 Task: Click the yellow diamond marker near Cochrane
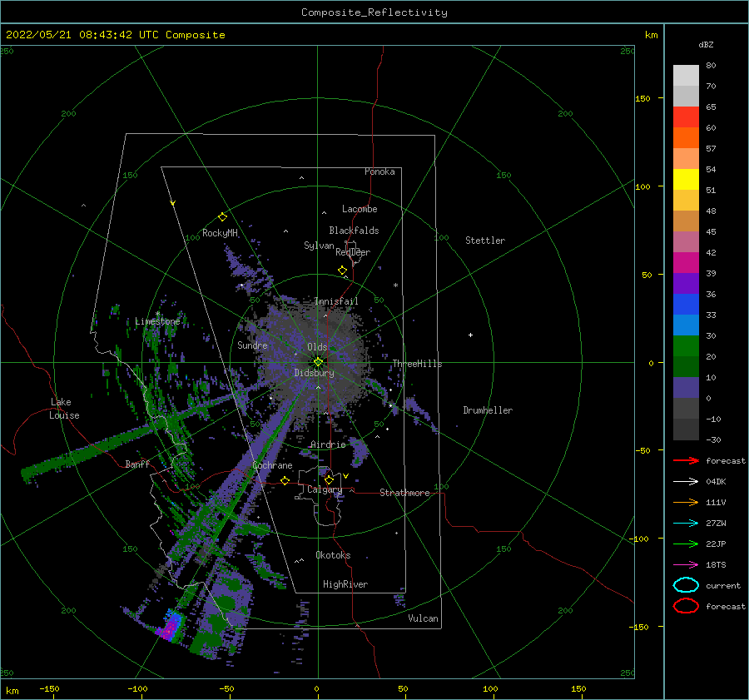[285, 480]
